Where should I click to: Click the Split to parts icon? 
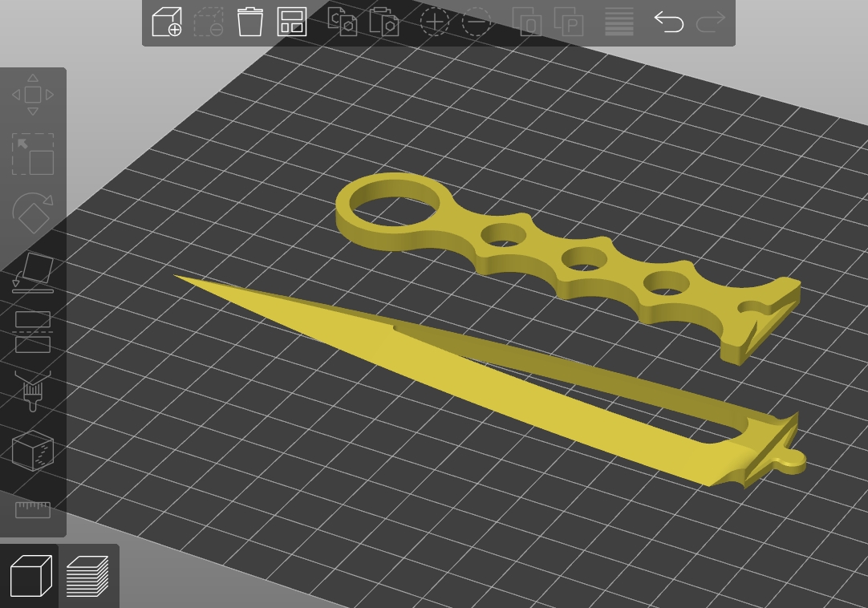[569, 22]
